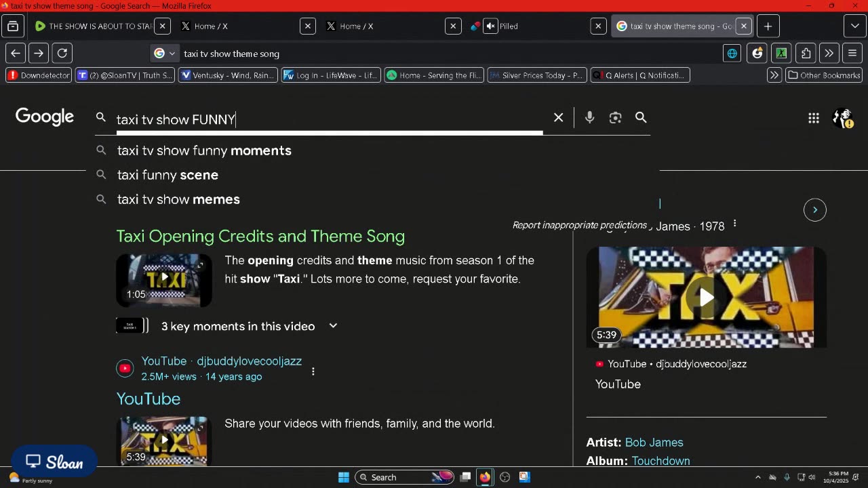Open the Other Bookmarks folder

point(824,75)
